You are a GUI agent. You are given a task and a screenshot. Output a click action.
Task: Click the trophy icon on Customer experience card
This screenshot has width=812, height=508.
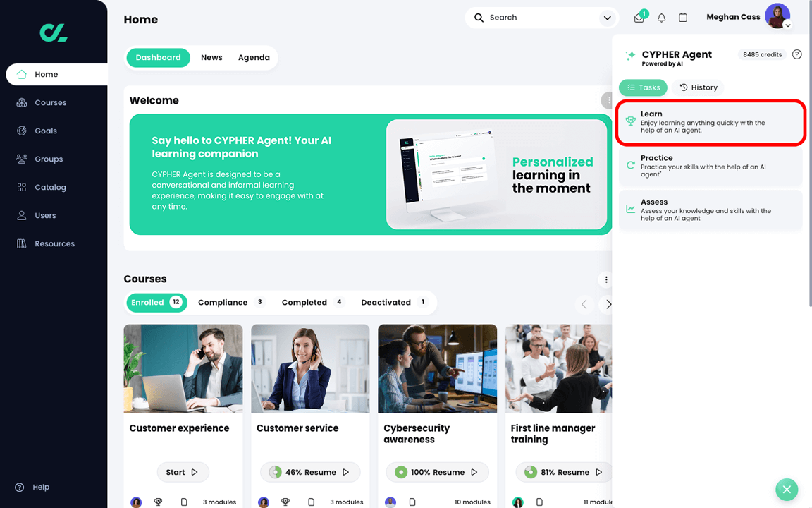(159, 502)
